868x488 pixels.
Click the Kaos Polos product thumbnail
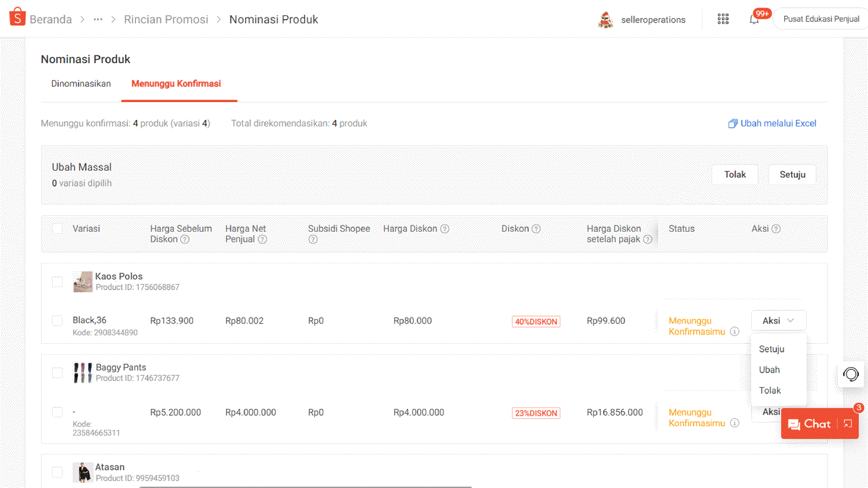point(83,281)
